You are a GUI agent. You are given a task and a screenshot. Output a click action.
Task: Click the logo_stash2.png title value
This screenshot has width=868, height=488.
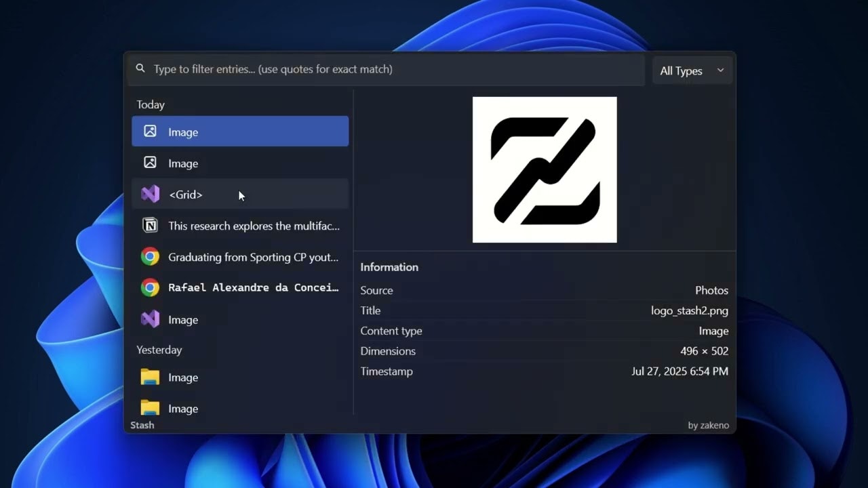coord(690,310)
